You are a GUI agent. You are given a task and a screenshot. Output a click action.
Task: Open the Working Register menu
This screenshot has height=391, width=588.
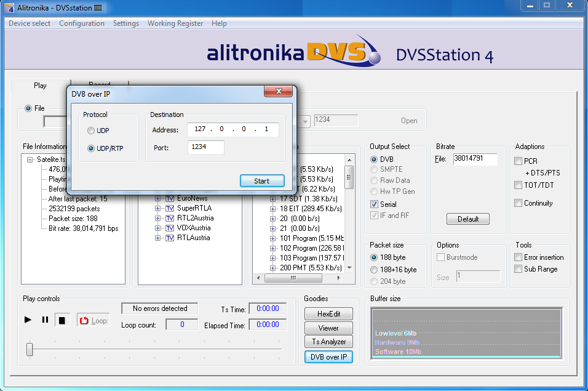pyautogui.click(x=175, y=23)
